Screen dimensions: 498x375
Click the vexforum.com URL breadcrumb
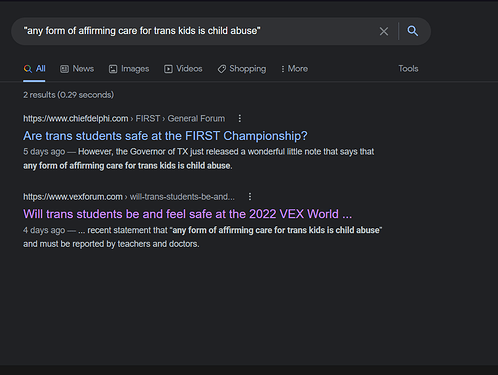tap(129, 197)
